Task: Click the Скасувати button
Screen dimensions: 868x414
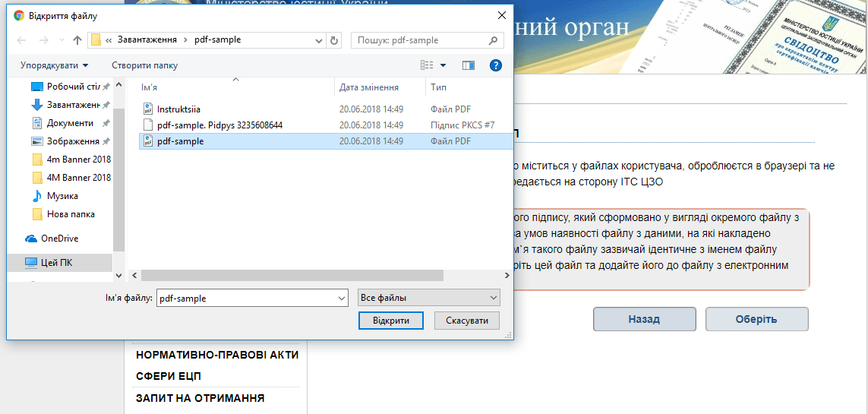Action: (466, 321)
